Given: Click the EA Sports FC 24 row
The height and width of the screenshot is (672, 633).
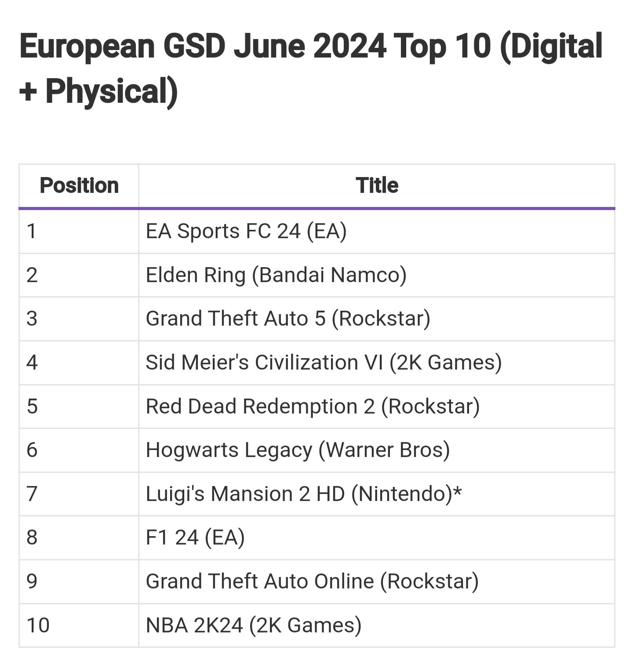Looking at the screenshot, I should (x=246, y=231).
